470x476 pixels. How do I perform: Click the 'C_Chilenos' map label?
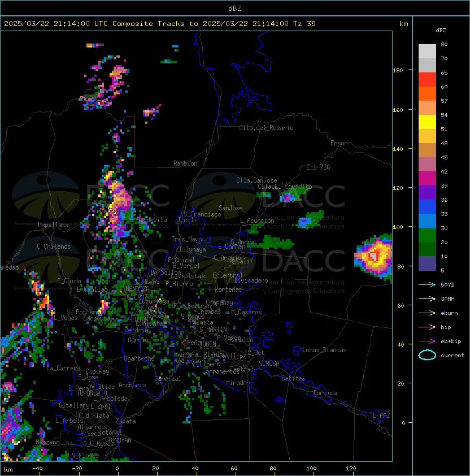pos(54,246)
